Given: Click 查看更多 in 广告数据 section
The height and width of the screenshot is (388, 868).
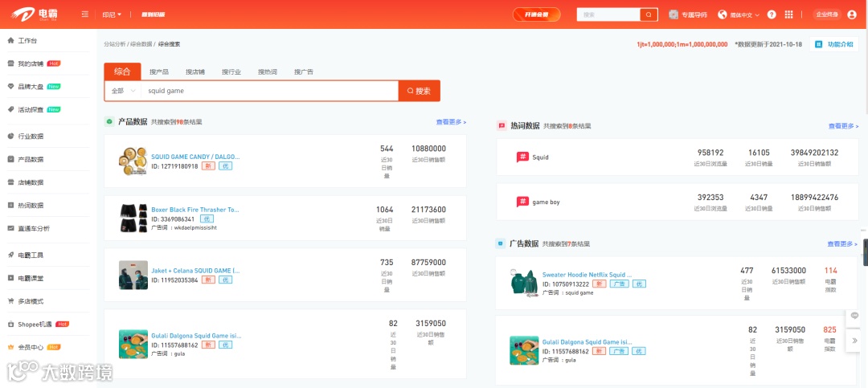Looking at the screenshot, I should [842, 244].
